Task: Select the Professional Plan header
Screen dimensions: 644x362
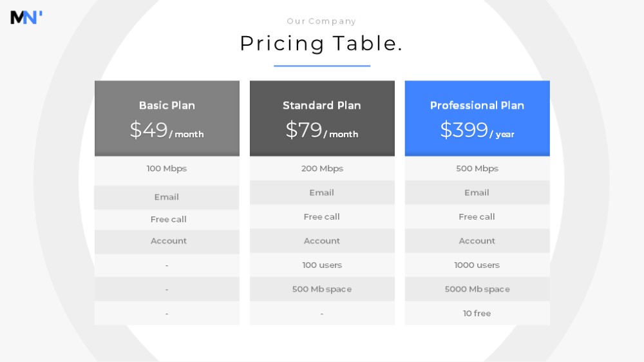Action: click(477, 106)
